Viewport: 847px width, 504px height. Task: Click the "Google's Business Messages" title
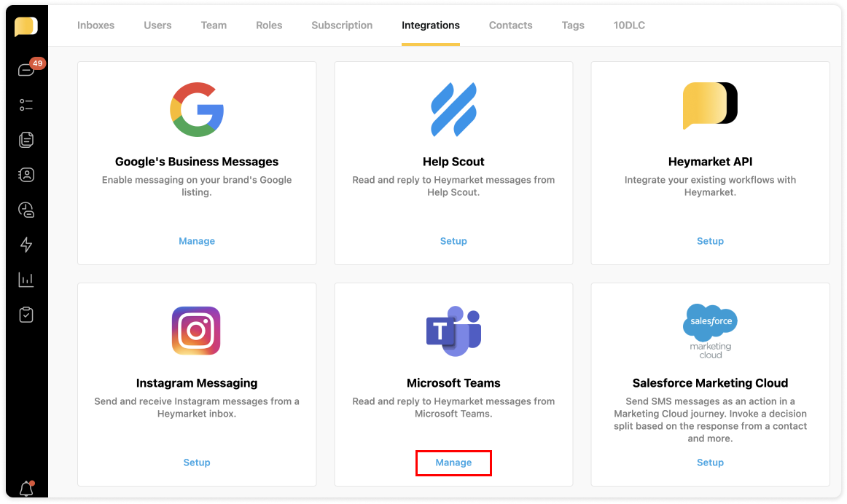(197, 162)
